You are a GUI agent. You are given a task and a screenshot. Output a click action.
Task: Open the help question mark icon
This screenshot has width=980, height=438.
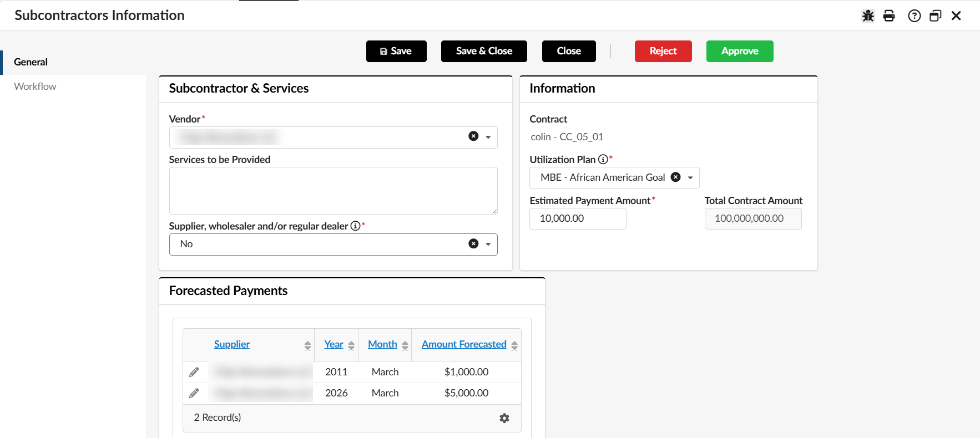coord(914,16)
